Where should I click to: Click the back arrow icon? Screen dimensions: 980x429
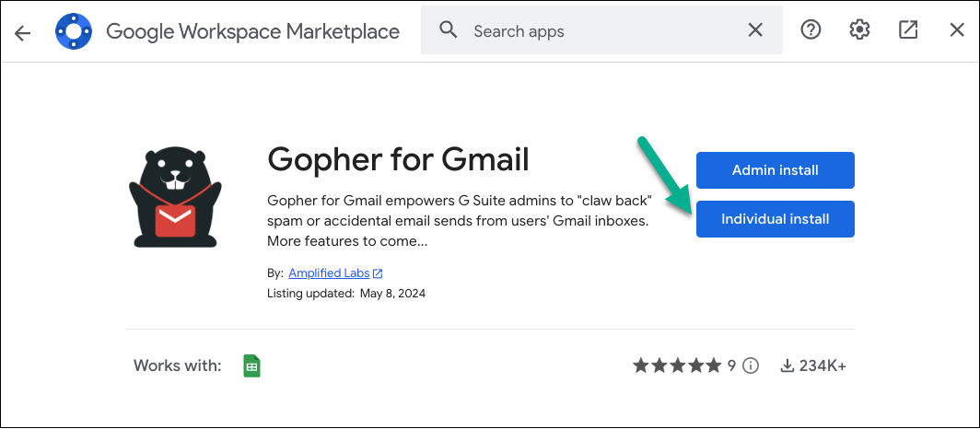coord(22,32)
